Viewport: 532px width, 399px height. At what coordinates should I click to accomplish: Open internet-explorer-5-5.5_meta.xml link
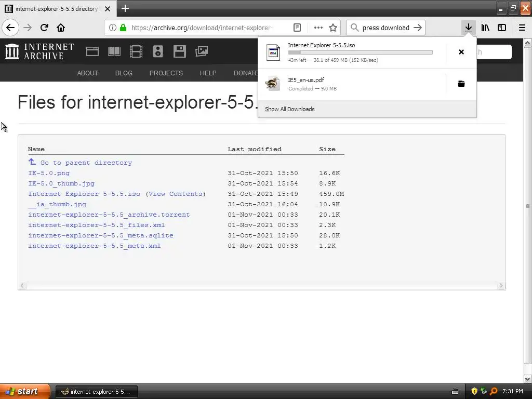pyautogui.click(x=95, y=246)
